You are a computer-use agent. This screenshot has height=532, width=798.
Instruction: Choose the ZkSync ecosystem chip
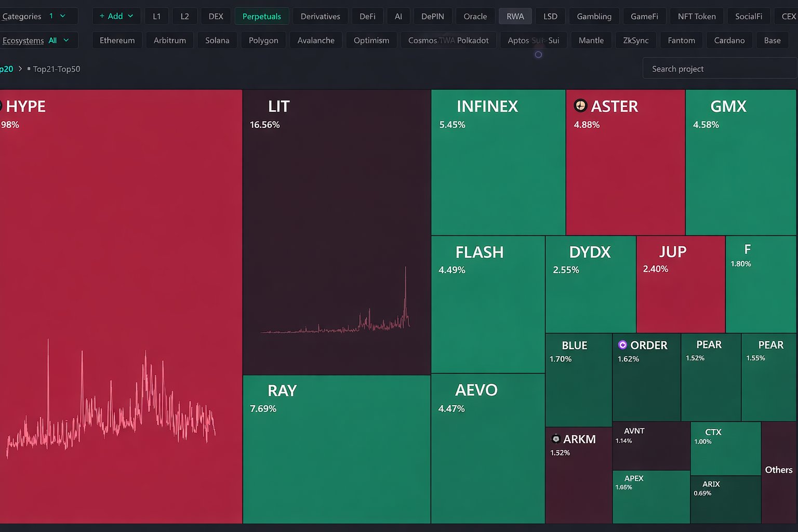click(636, 40)
